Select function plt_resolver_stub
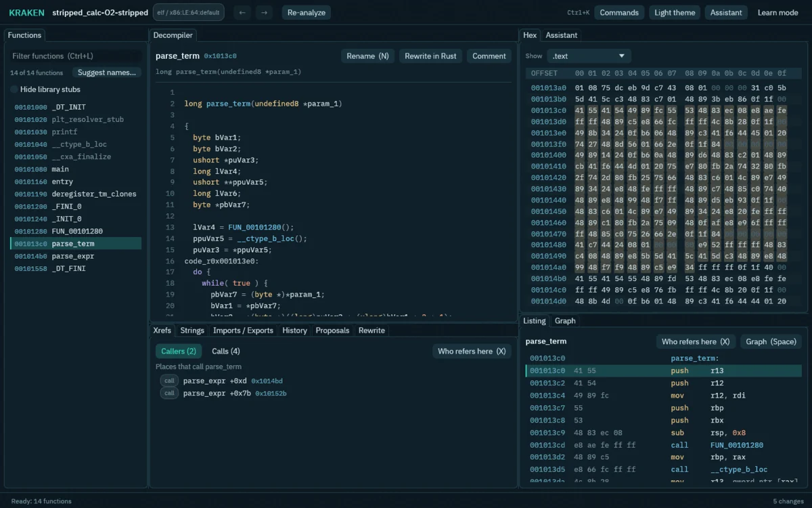The image size is (812, 508). coord(76,119)
